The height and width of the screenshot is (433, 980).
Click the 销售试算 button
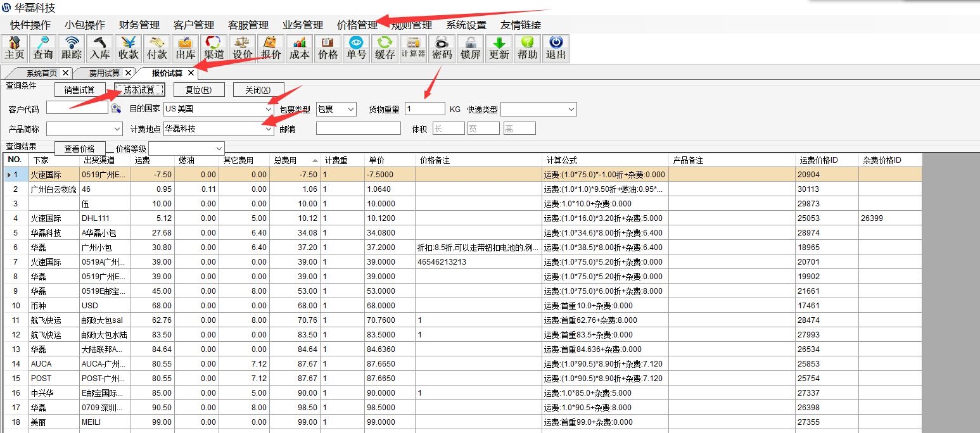(x=80, y=90)
